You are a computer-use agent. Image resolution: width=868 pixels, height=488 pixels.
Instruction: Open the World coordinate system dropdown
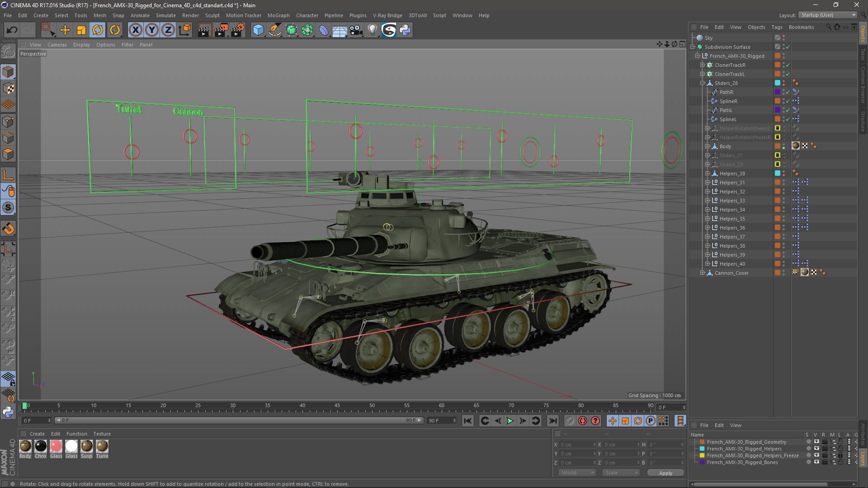click(x=577, y=473)
